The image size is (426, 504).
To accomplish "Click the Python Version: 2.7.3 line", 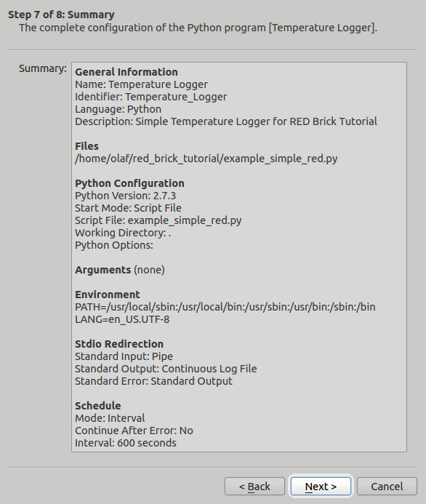I will (x=125, y=196).
